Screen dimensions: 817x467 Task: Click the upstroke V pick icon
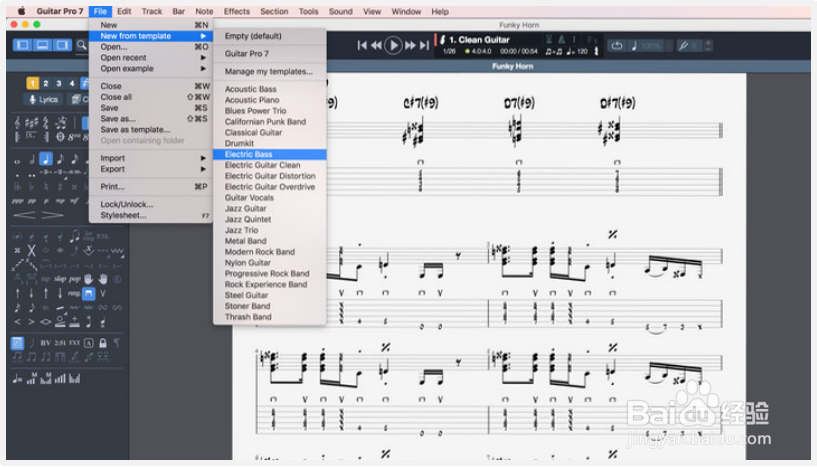pyautogui.click(x=103, y=293)
